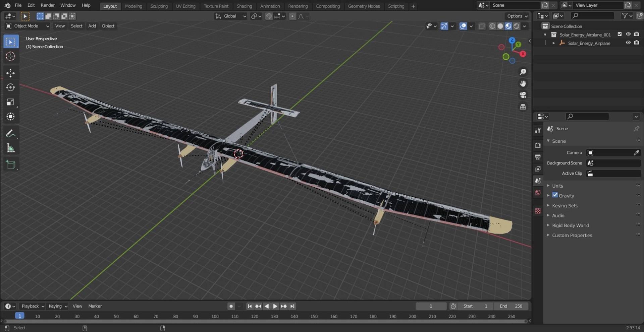Open the Tool properties tab icon
Screen dimensions: 644x332
538,130
